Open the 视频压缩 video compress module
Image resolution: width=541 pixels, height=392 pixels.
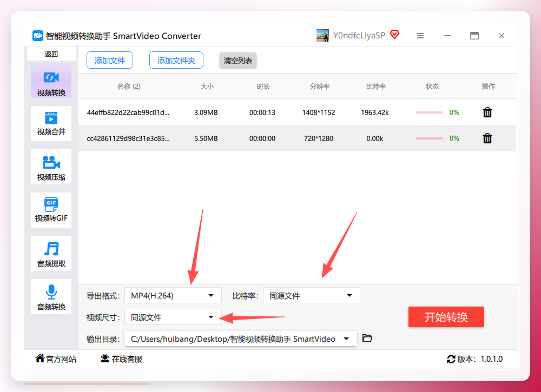coord(51,167)
